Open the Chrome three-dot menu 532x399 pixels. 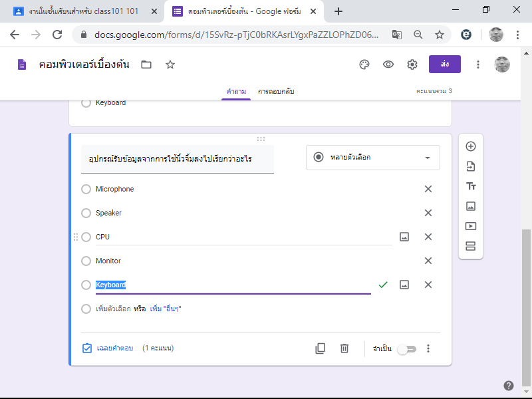(x=517, y=35)
